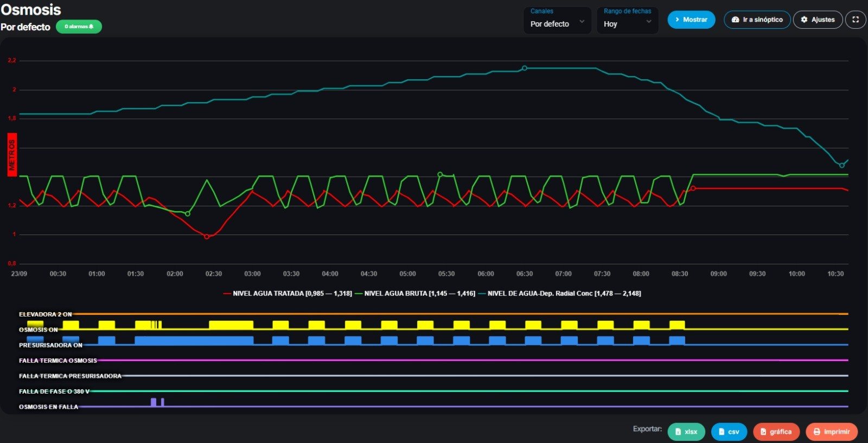Open the Ajustes settings
The height and width of the screenshot is (443, 868).
point(818,20)
